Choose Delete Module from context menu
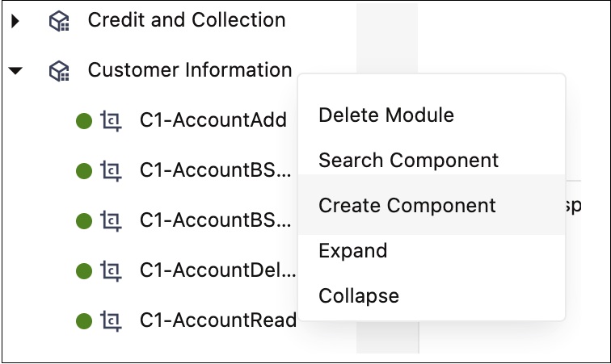Screen dimensions: 611x364 (386, 115)
